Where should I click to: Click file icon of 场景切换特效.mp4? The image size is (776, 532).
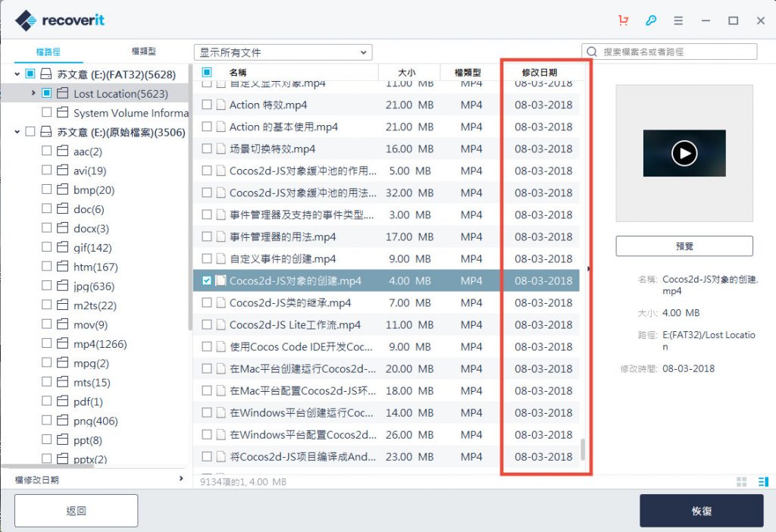tap(221, 149)
